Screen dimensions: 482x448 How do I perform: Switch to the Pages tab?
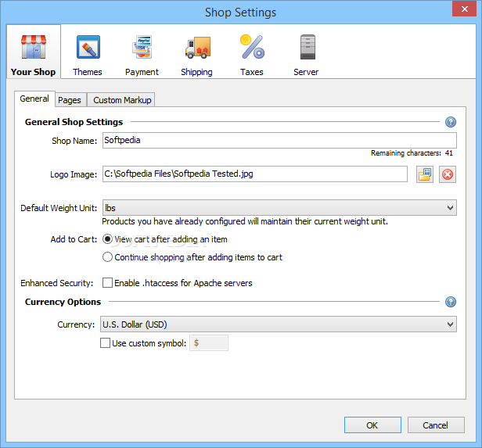(70, 100)
